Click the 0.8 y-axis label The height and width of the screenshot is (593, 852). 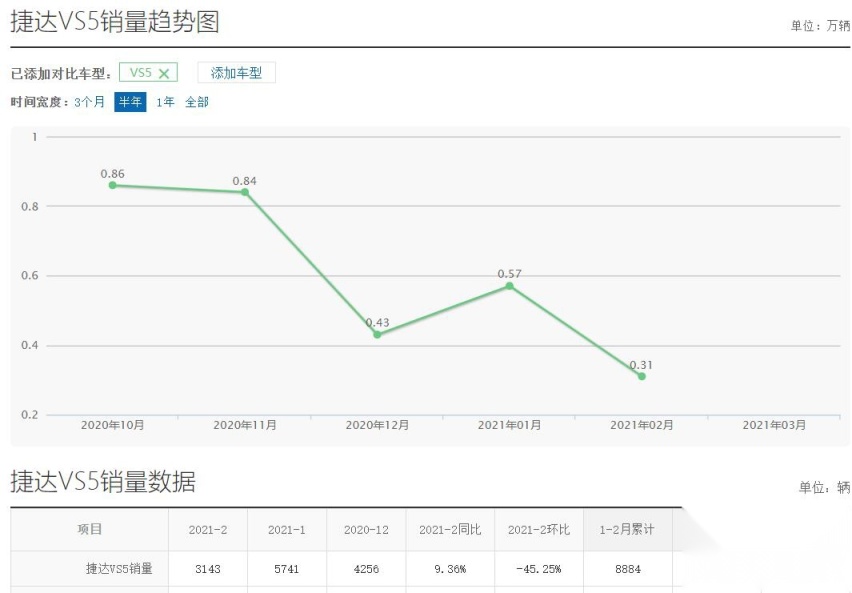pos(30,207)
